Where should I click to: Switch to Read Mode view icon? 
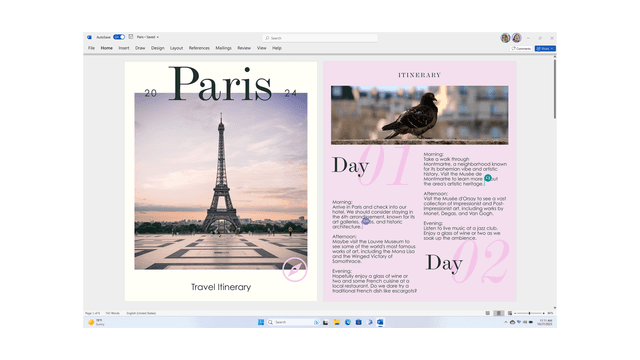pos(487,313)
